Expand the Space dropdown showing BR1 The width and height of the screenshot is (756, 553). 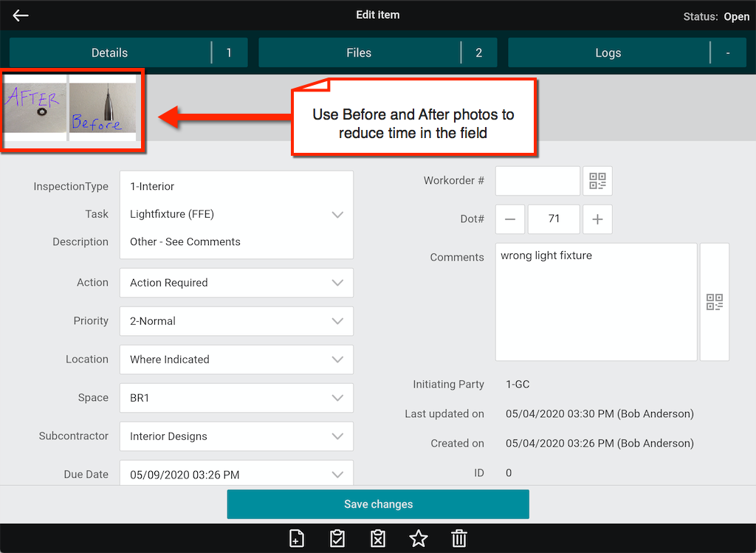click(x=236, y=398)
